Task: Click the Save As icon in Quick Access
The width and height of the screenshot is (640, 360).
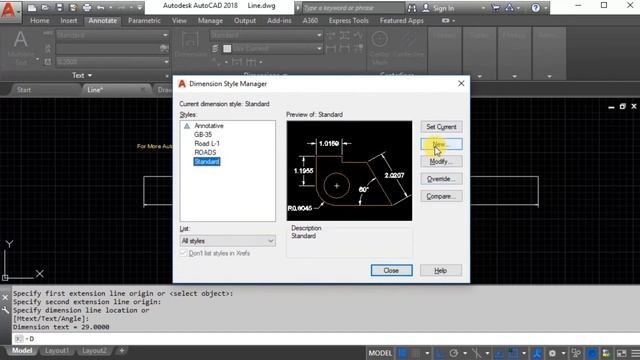Action: click(x=73, y=7)
